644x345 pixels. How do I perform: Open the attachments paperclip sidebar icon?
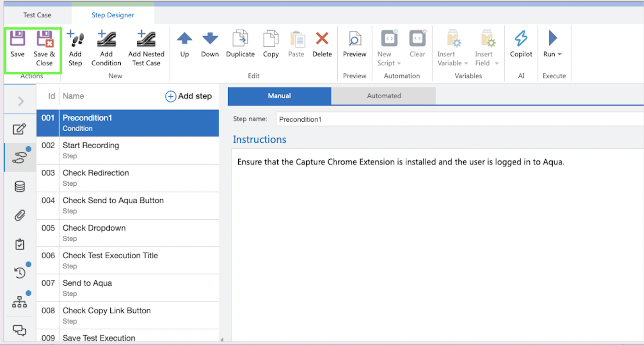pos(20,216)
